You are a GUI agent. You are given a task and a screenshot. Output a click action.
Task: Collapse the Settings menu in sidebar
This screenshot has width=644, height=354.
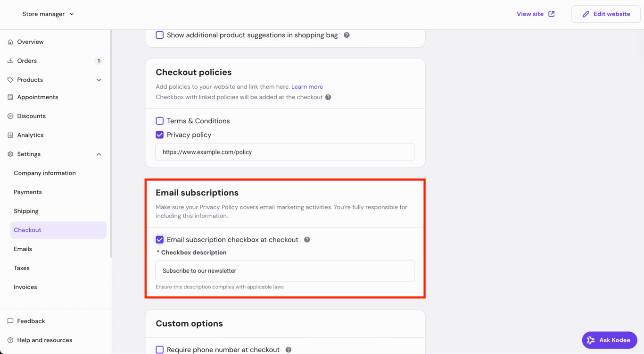(x=99, y=154)
